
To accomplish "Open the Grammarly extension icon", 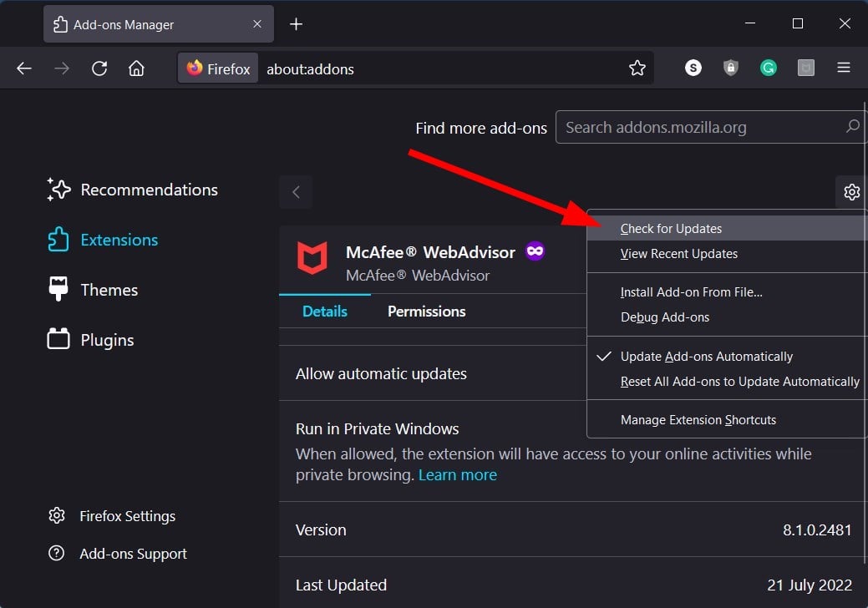I will coord(769,68).
